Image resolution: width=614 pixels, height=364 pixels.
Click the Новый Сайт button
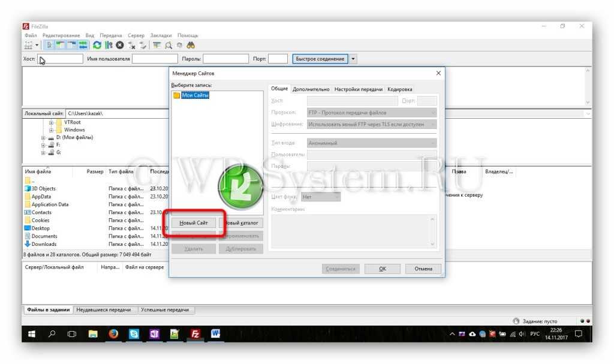click(x=194, y=223)
